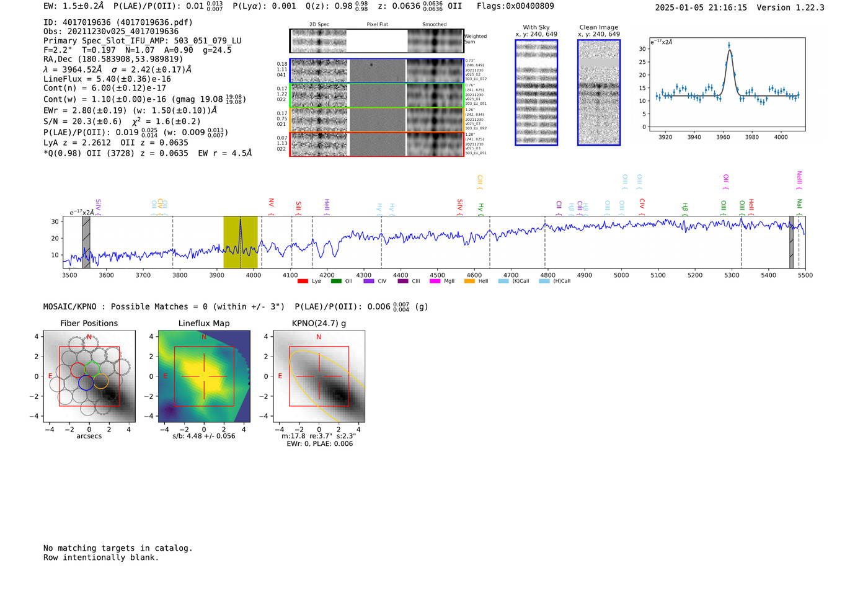Click the Obs: 20211230v025_4017019636 line
This screenshot has height=591, width=868.
[x=111, y=32]
